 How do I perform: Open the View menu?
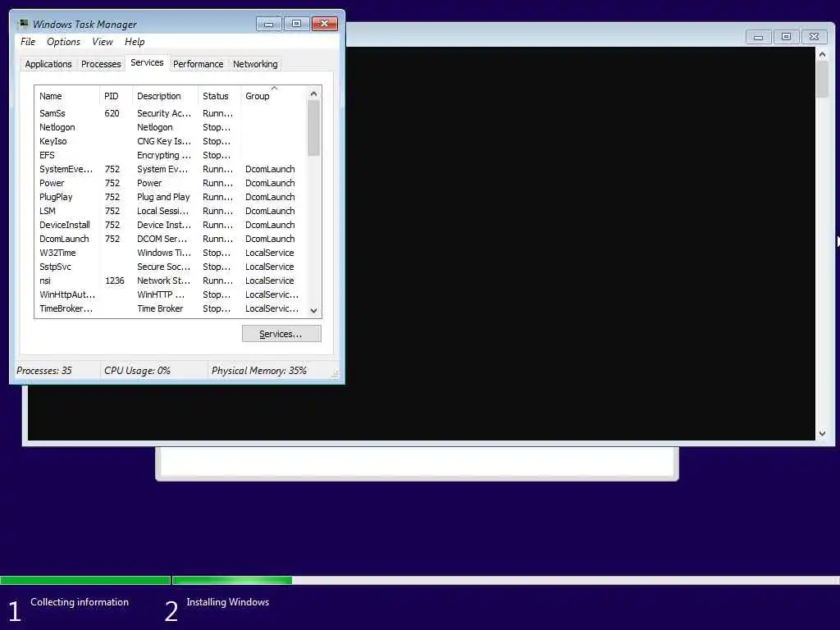click(x=103, y=42)
